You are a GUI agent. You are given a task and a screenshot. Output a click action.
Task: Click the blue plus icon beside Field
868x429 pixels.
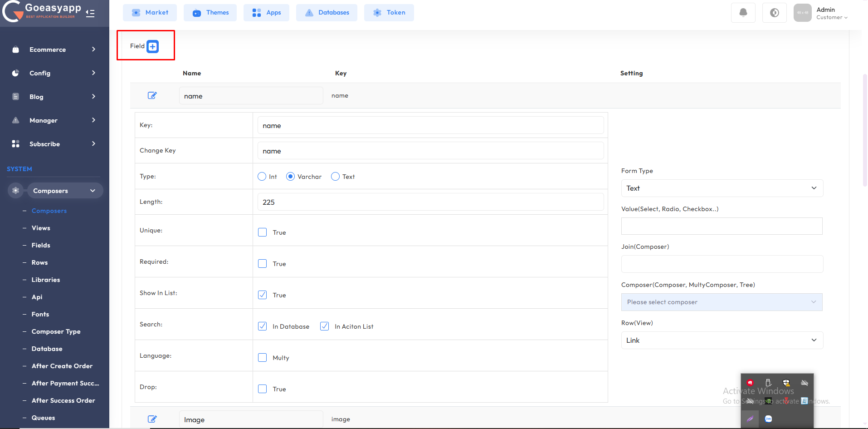click(x=153, y=46)
